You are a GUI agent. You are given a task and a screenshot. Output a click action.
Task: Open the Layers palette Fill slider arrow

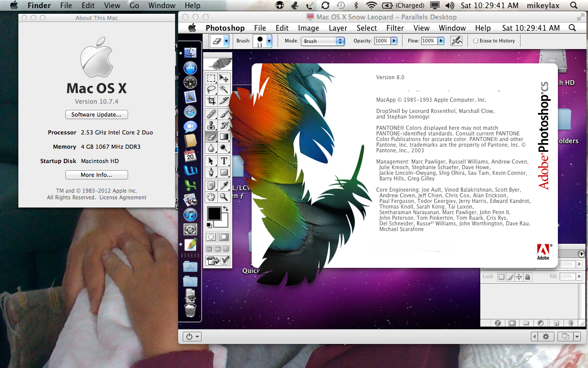[x=579, y=277]
